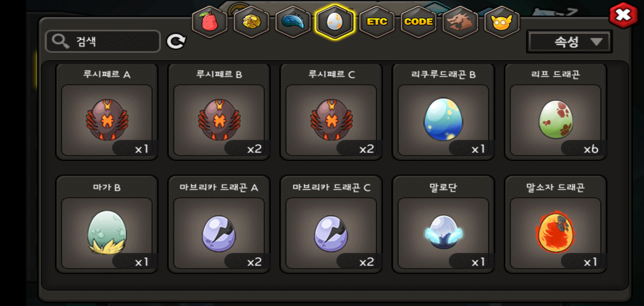Focus the 검색 search field
The image size is (644, 306).
coord(103,41)
